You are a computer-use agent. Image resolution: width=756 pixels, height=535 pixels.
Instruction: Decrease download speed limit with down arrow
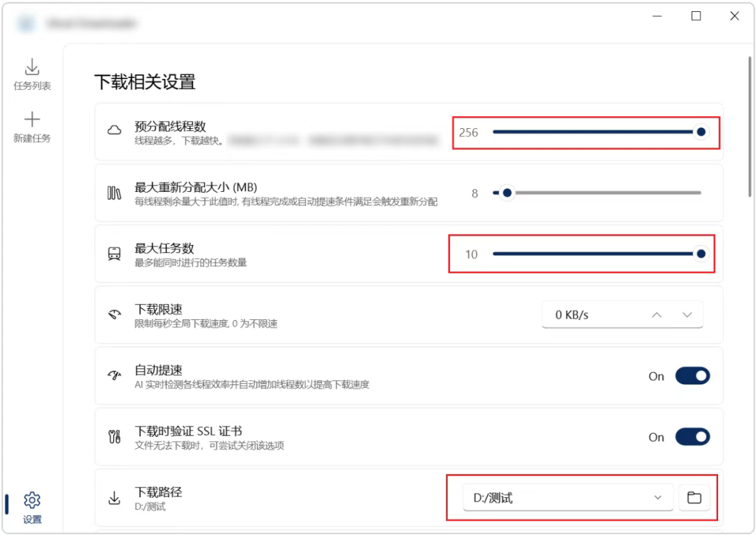pos(687,315)
